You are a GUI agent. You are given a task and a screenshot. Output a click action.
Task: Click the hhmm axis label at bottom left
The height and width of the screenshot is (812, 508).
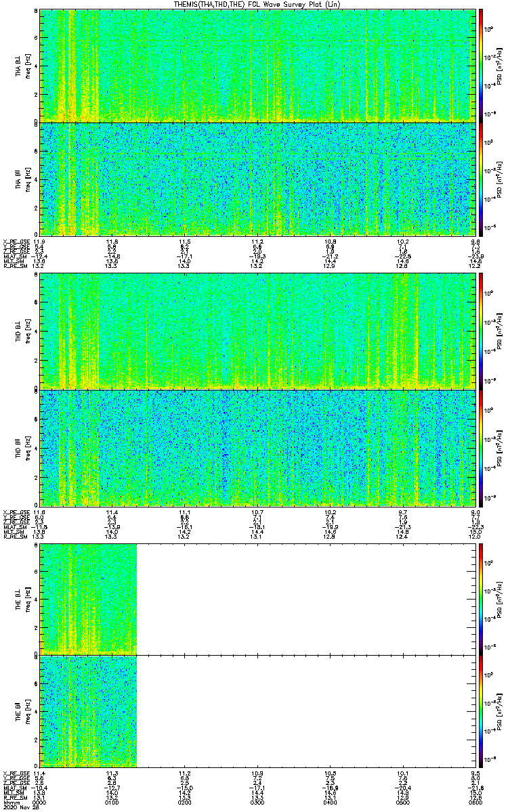point(11,802)
